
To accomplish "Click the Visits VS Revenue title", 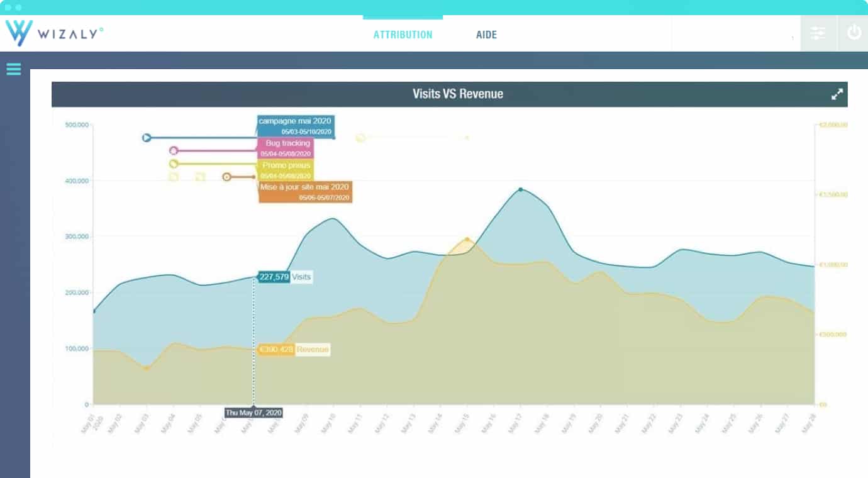I will pyautogui.click(x=458, y=94).
